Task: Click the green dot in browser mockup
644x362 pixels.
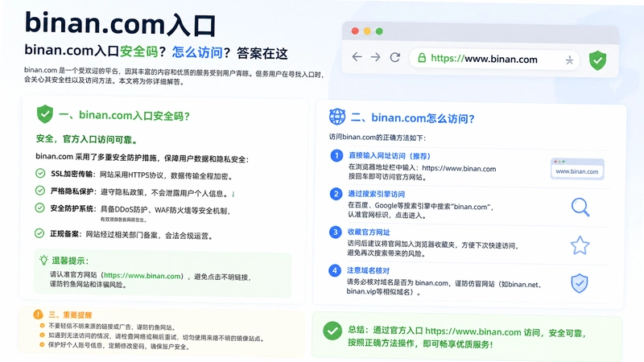Action: click(379, 31)
